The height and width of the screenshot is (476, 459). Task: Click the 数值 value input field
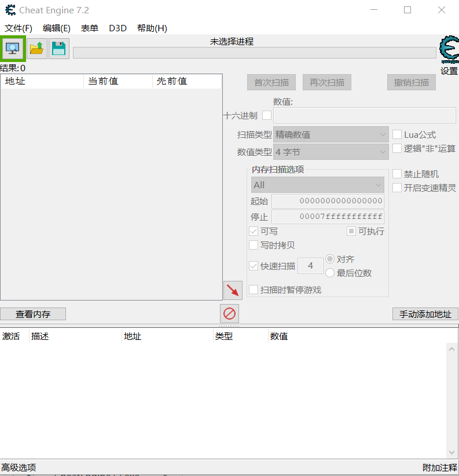point(365,115)
